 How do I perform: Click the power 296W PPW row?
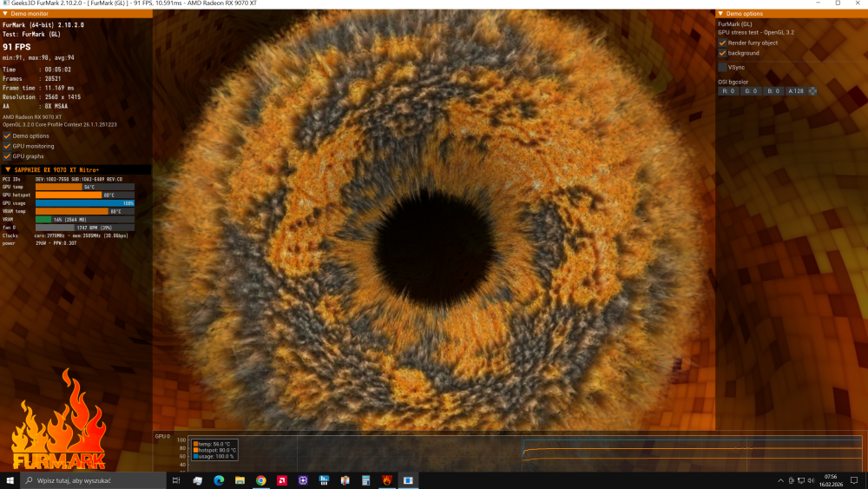pyautogui.click(x=39, y=243)
